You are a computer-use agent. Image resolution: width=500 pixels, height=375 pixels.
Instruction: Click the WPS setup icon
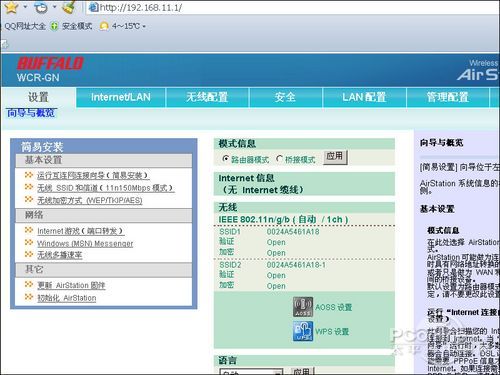point(303,331)
